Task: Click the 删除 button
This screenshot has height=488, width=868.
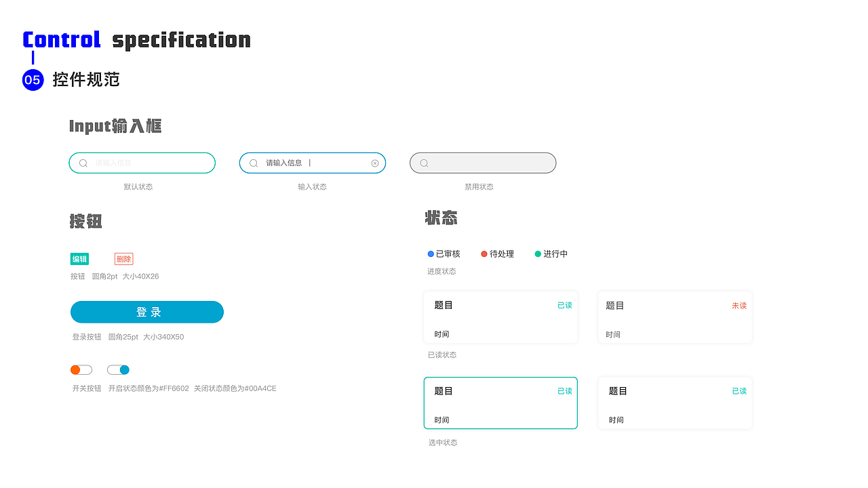Action: point(124,259)
